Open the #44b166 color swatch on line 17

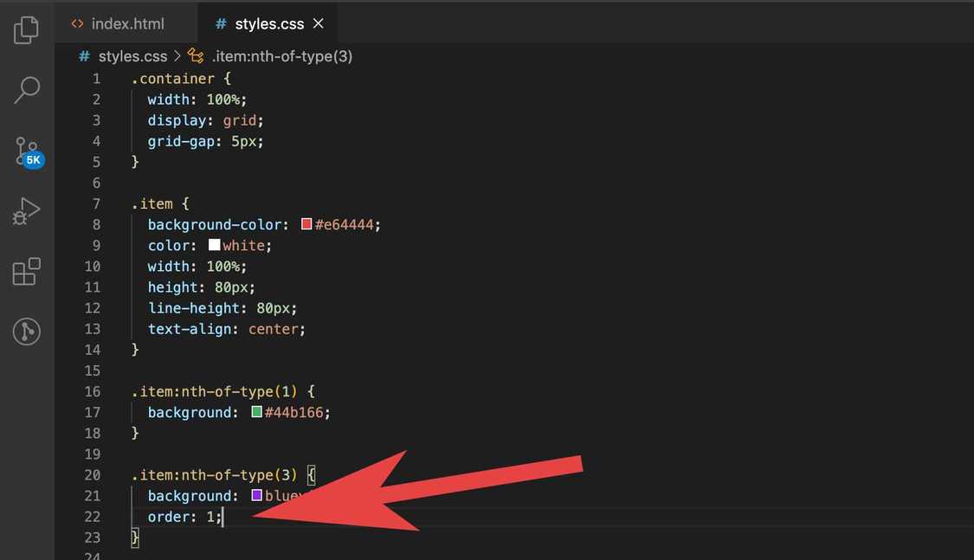coord(255,412)
